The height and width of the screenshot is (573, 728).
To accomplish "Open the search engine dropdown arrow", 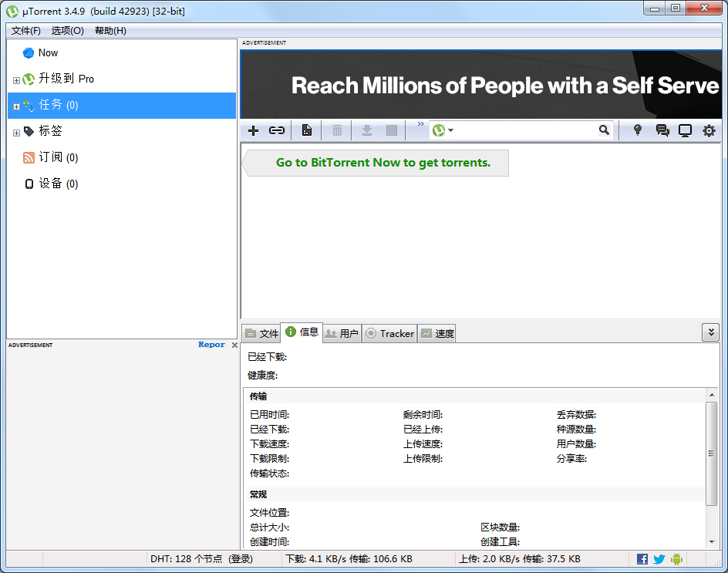I will [450, 130].
